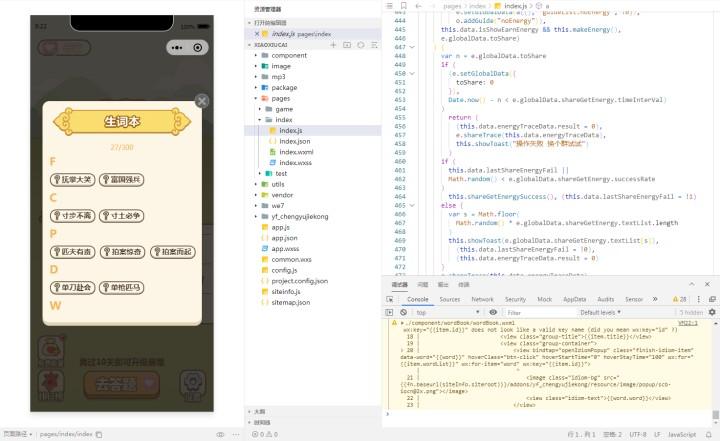Click the mini program capsule menu dots
The height and width of the screenshot is (441, 720).
pos(175,47)
